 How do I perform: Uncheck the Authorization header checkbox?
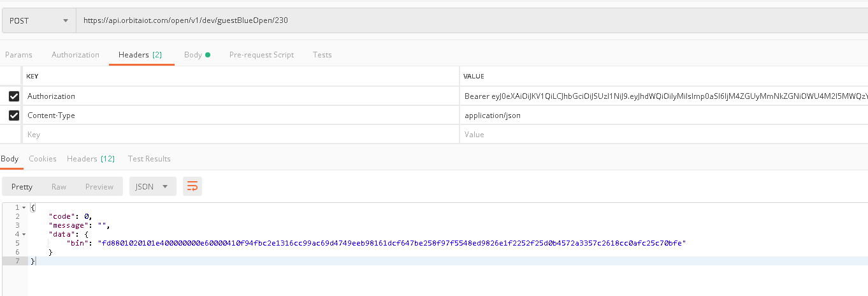13,96
